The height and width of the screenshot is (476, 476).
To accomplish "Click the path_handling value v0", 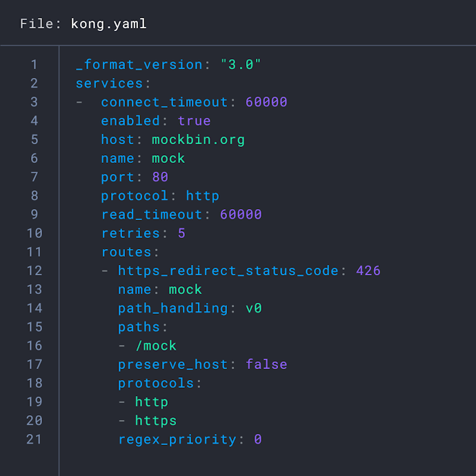I will pyautogui.click(x=254, y=308).
